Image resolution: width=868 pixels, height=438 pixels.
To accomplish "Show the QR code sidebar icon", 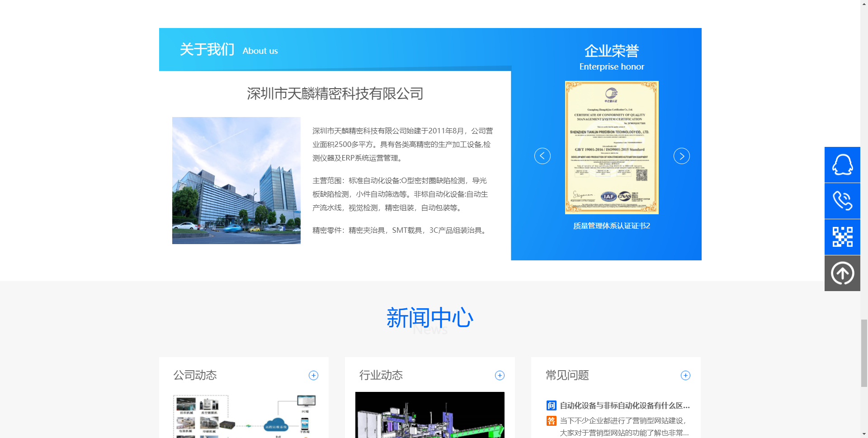I will (x=842, y=236).
